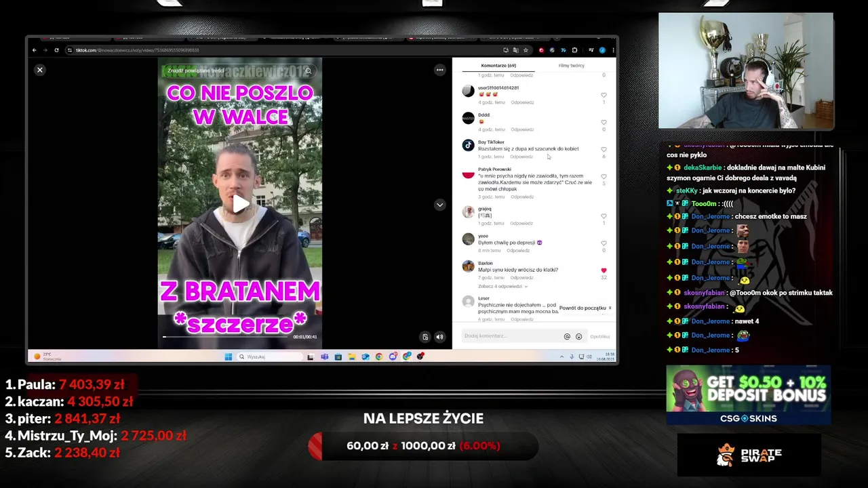Image resolution: width=868 pixels, height=488 pixels.
Task: Like the yeee comment
Action: point(604,243)
